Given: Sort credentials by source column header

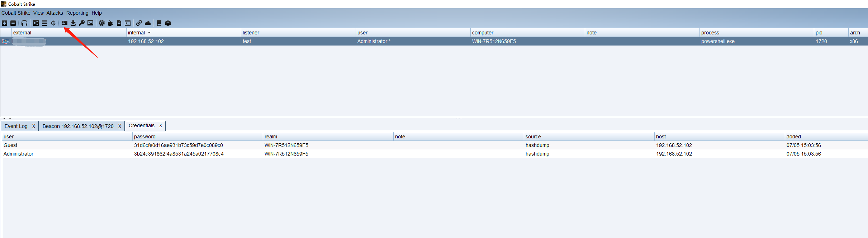Looking at the screenshot, I should point(589,137).
